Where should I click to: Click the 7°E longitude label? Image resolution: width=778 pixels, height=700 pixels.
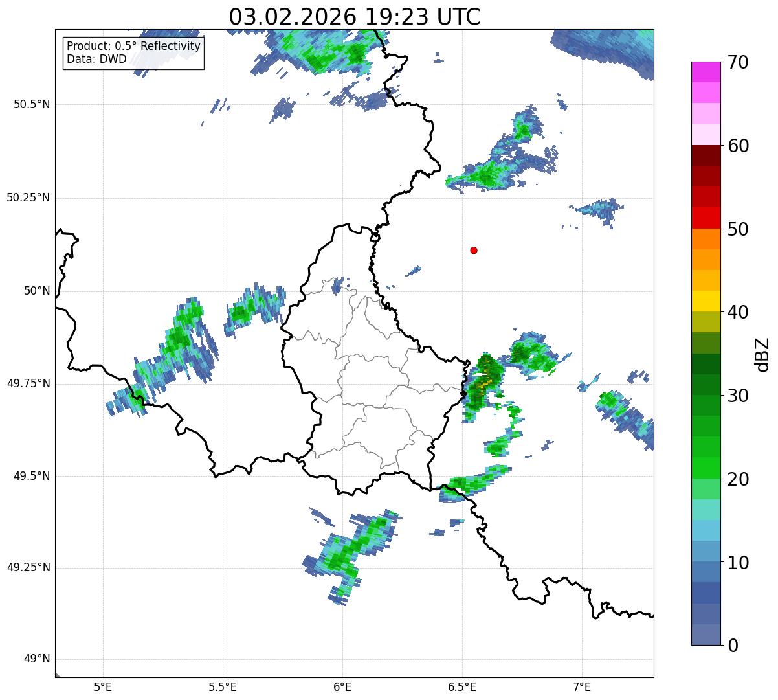point(582,686)
